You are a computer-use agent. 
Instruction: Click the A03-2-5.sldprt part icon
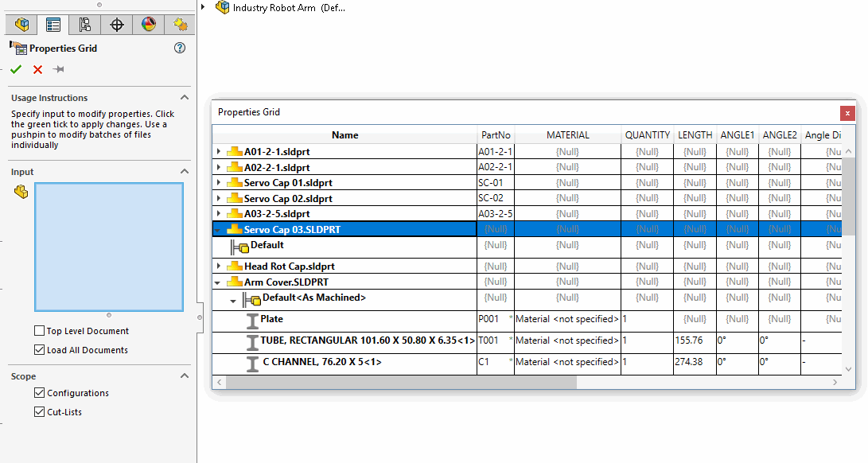point(235,213)
